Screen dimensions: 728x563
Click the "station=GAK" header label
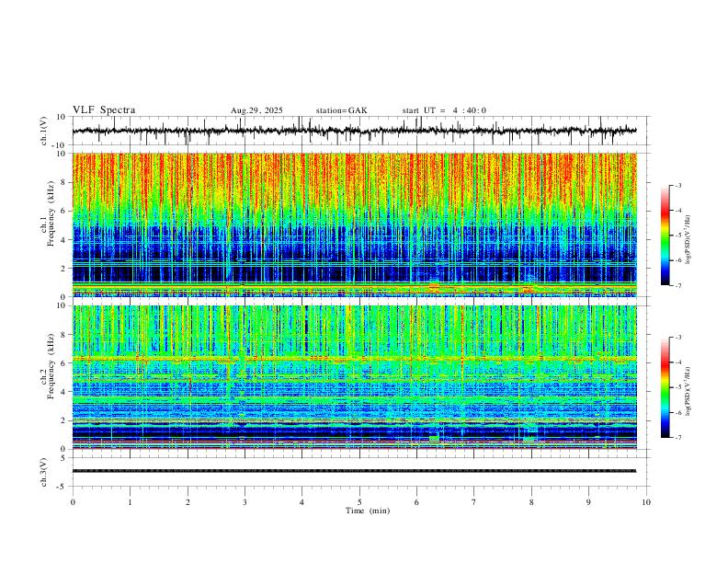[x=342, y=110]
